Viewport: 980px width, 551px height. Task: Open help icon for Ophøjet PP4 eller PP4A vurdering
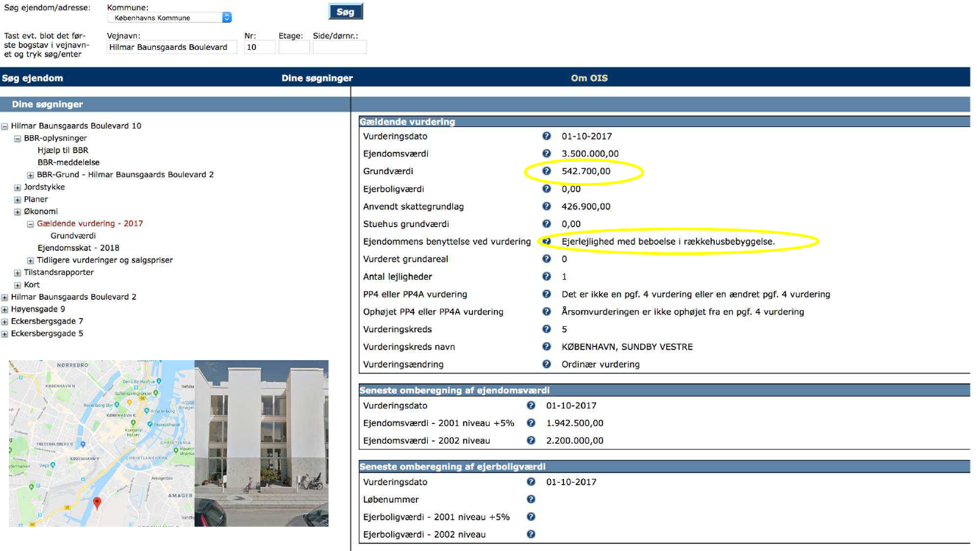[x=546, y=311]
